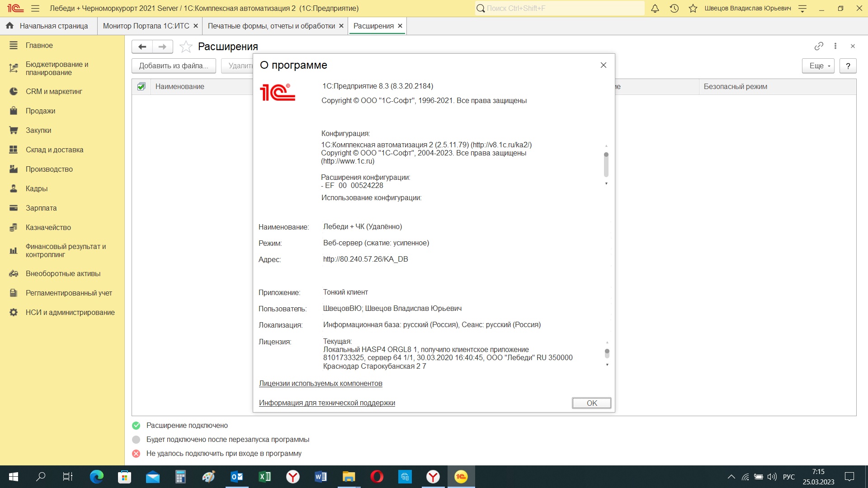
Task: Open Бюджетирование и планирование section
Action: coord(57,68)
